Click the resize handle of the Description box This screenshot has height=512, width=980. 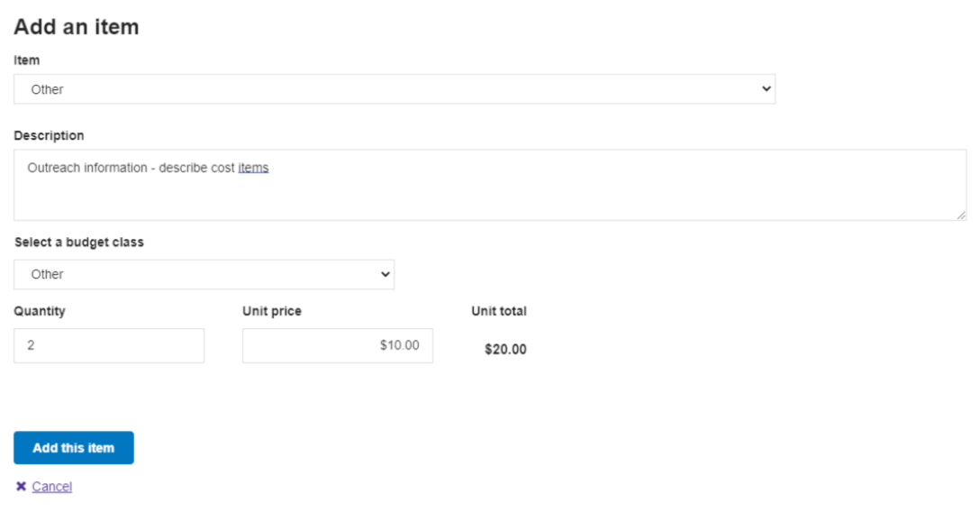[x=961, y=215]
